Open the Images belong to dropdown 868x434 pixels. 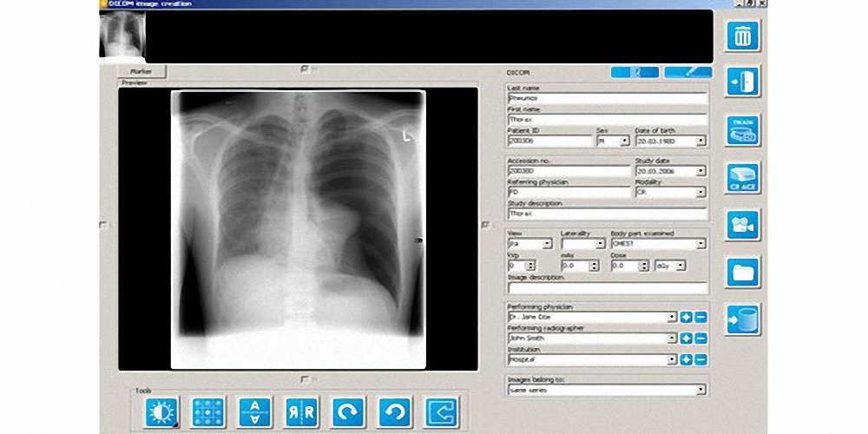pos(701,391)
